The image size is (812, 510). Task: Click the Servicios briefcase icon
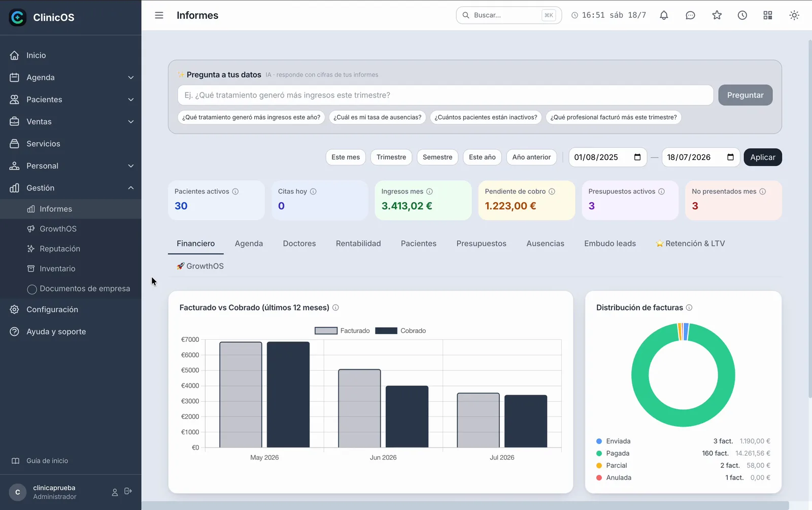click(x=15, y=144)
